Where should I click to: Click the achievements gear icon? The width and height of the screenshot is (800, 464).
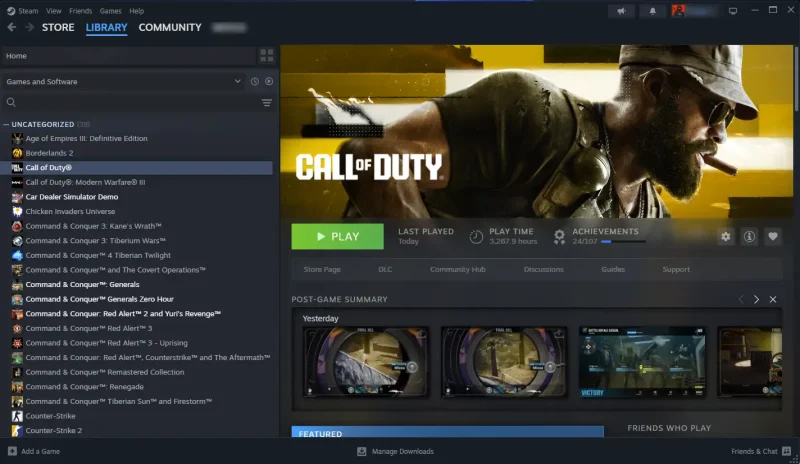point(560,236)
